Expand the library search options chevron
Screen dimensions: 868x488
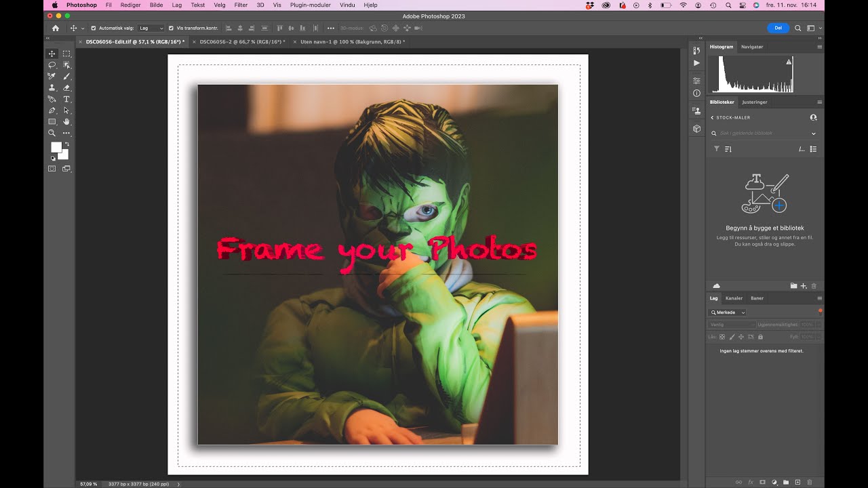pyautogui.click(x=814, y=134)
